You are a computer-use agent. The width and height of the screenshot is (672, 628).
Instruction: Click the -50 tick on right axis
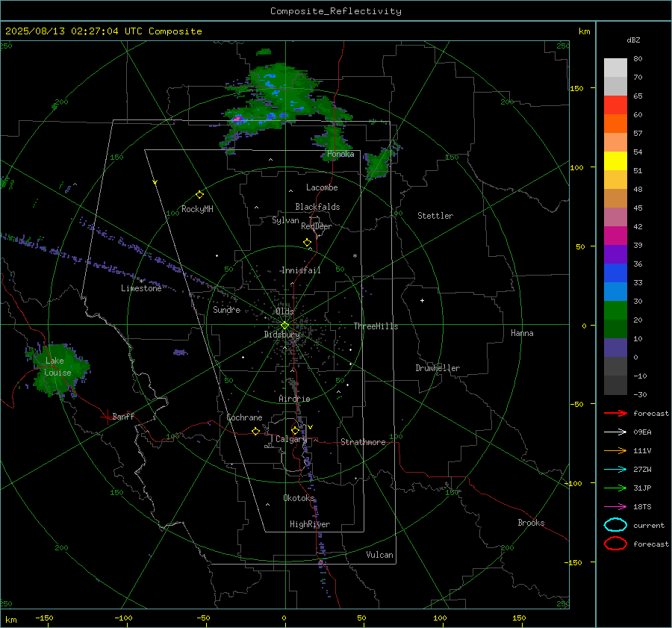(576, 405)
